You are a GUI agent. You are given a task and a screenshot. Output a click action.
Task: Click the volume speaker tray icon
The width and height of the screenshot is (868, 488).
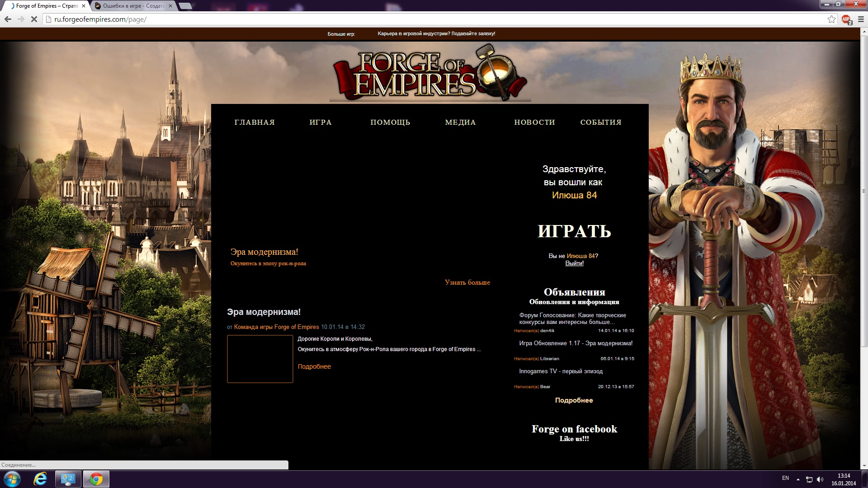820,479
